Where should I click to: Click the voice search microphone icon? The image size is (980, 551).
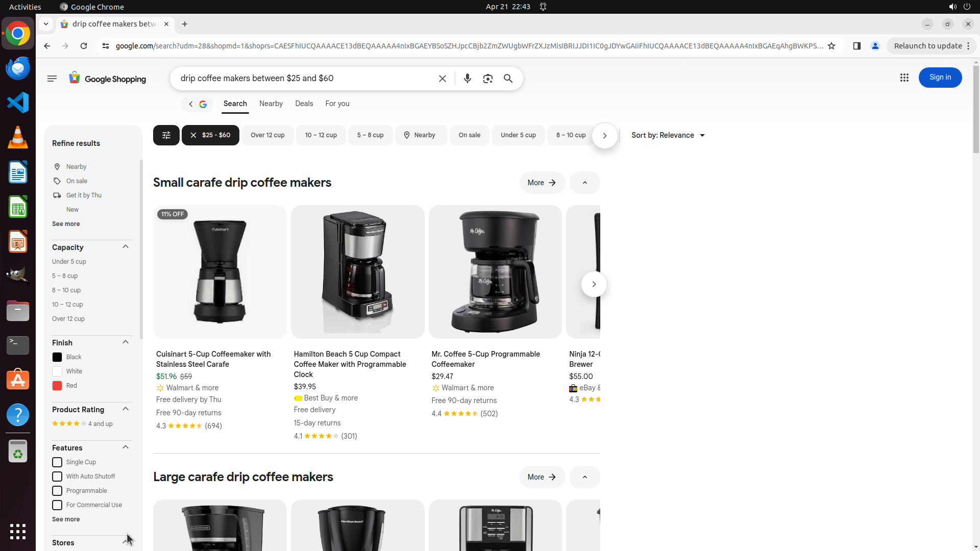467,79
